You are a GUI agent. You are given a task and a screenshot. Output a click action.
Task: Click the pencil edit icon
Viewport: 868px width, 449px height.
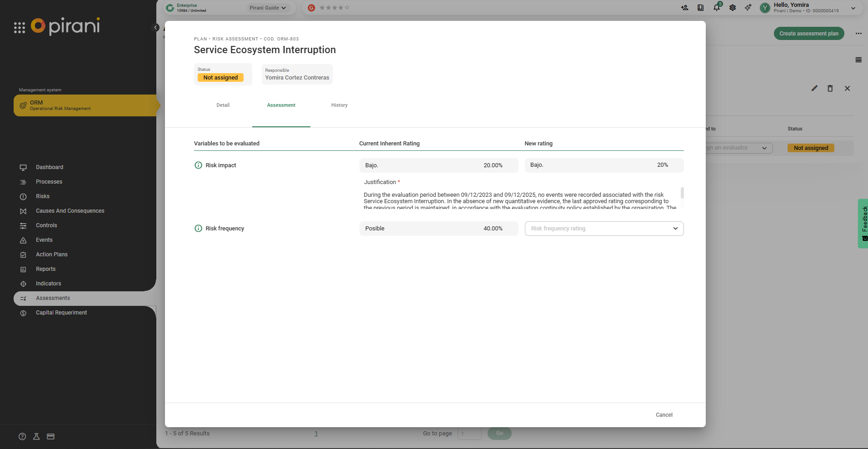click(x=814, y=89)
